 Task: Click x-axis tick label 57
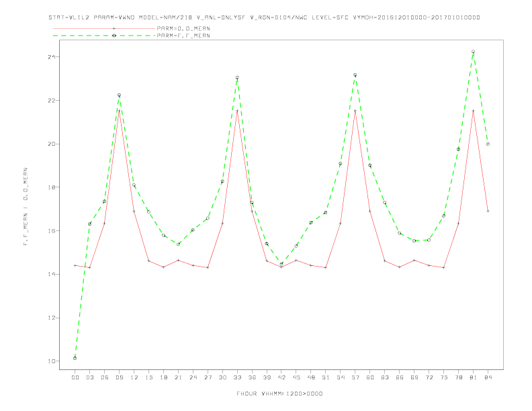(355, 377)
